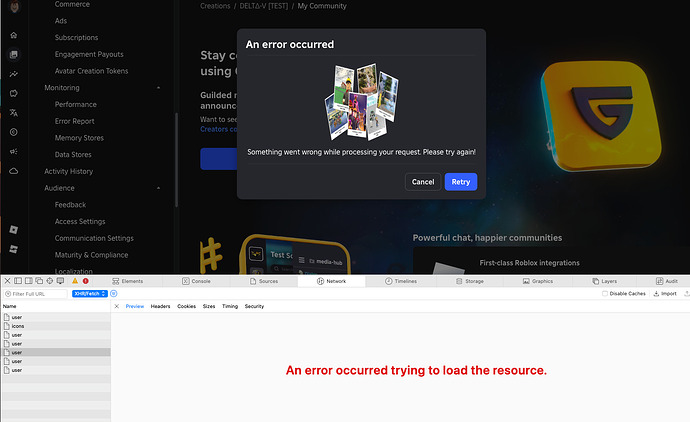
Task: Switch to the Audit tab
Action: click(667, 281)
